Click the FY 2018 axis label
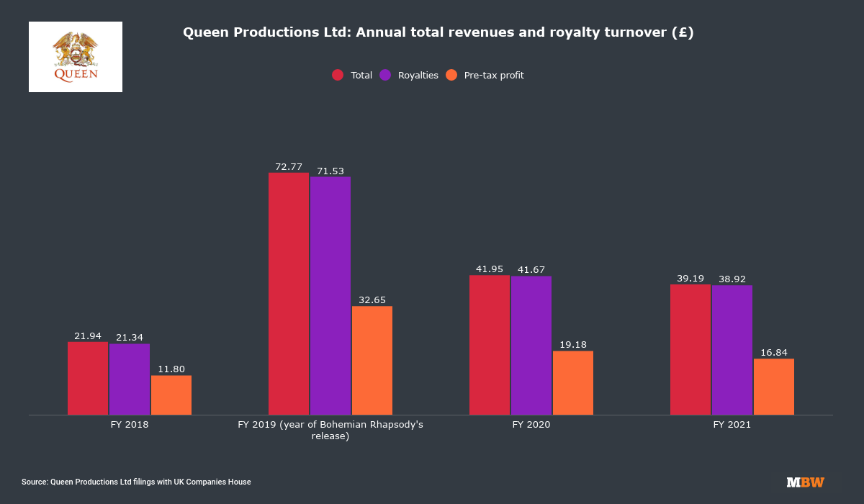 pos(130,425)
